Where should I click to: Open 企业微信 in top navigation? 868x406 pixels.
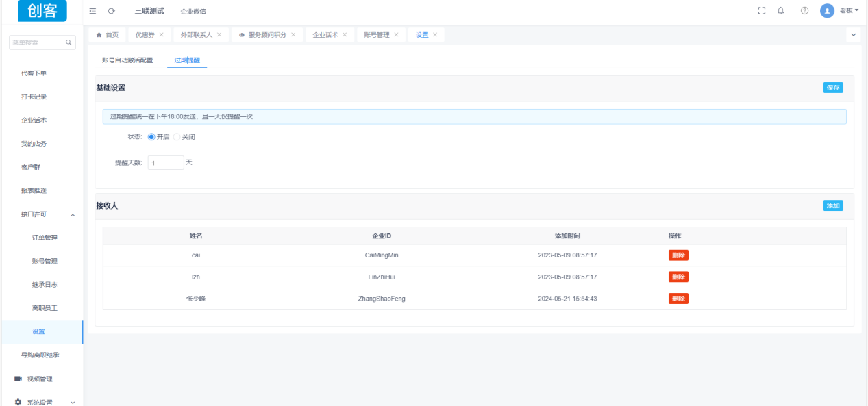pos(193,11)
